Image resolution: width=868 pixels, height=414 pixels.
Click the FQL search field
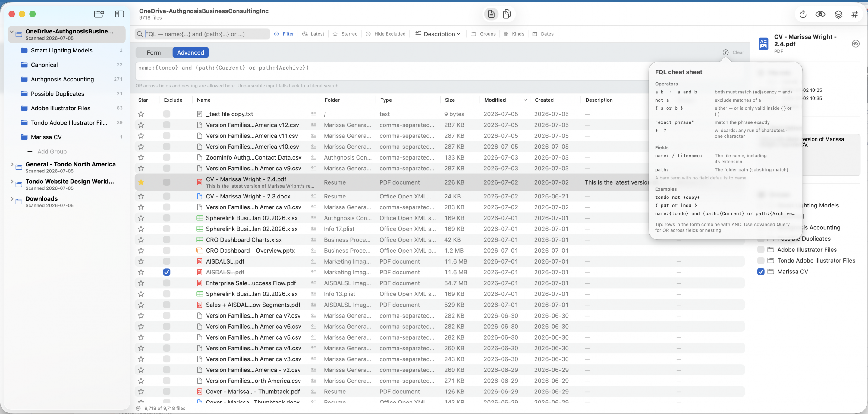click(x=203, y=34)
